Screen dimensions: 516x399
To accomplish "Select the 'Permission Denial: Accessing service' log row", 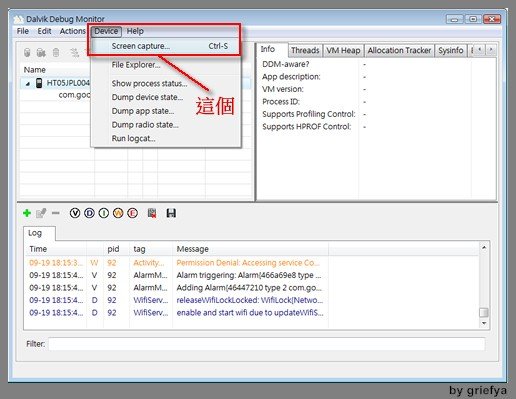I will pyautogui.click(x=252, y=263).
